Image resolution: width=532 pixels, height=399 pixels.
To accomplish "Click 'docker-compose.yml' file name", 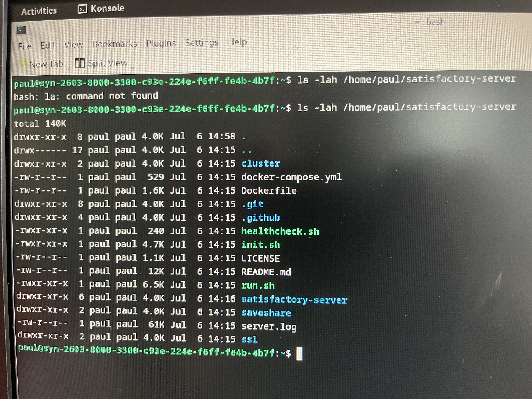I will coord(291,177).
